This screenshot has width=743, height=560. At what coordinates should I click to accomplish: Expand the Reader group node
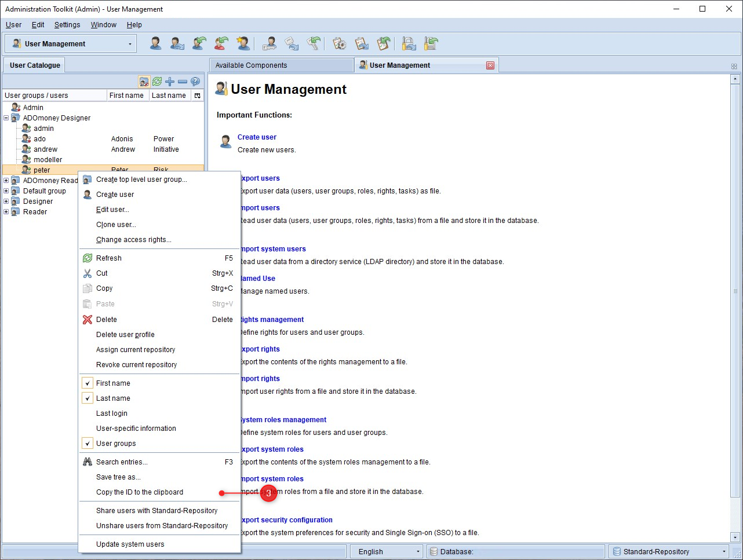point(6,212)
